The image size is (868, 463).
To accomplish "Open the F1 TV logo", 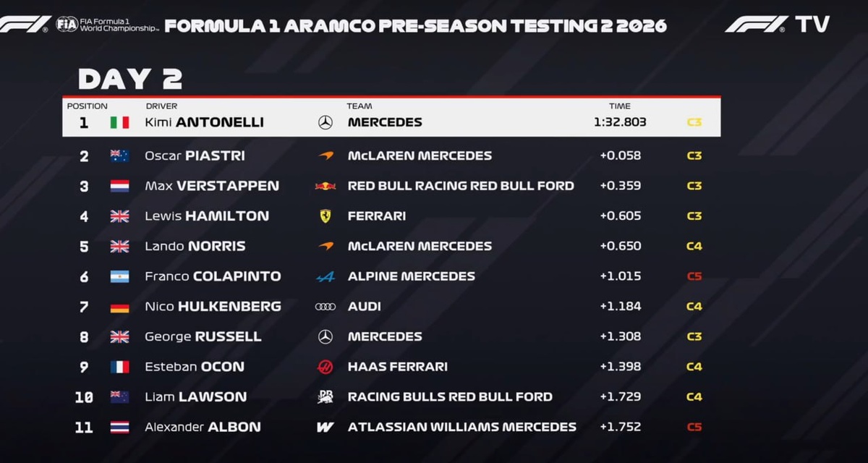I will pyautogui.click(x=777, y=25).
